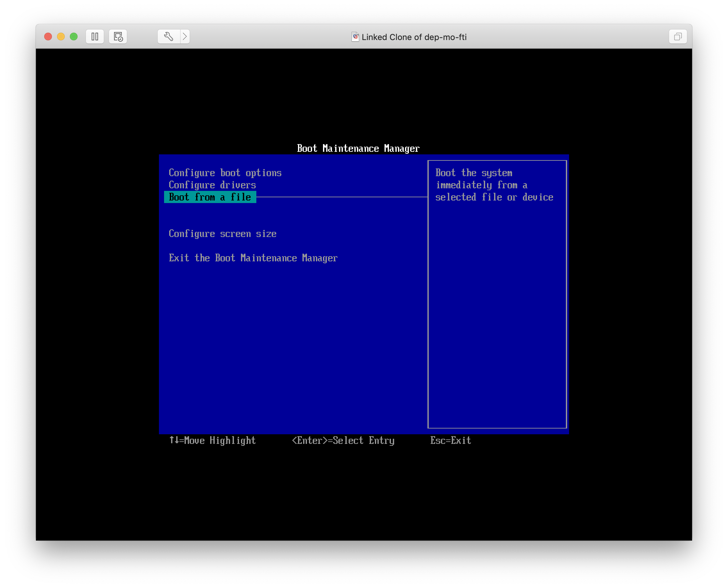Viewport: 728px width, 588px height.
Task: Open the snapshots manager icon
Action: [x=118, y=37]
